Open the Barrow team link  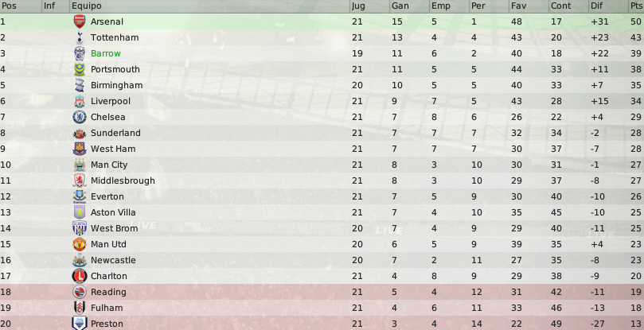[106, 53]
